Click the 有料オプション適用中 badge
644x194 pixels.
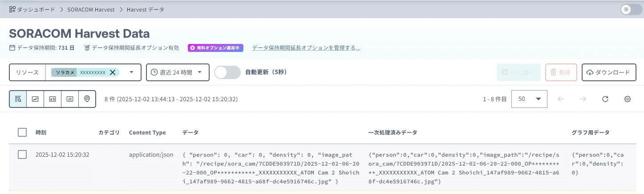[x=215, y=48]
